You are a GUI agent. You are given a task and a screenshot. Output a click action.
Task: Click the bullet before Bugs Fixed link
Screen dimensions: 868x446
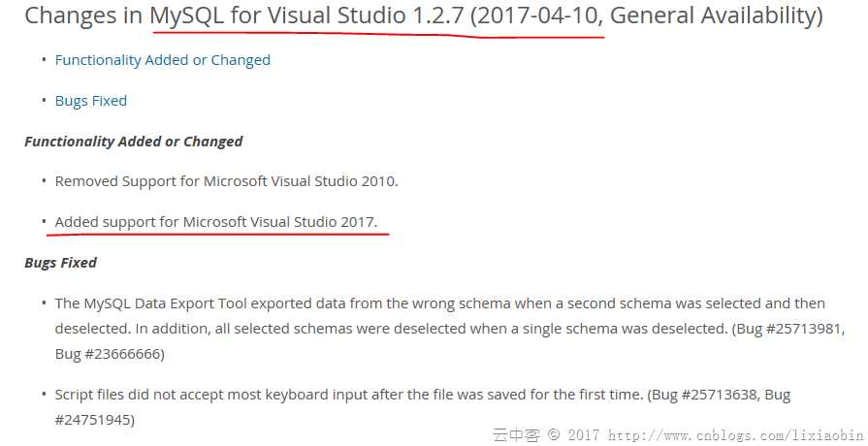coord(44,101)
